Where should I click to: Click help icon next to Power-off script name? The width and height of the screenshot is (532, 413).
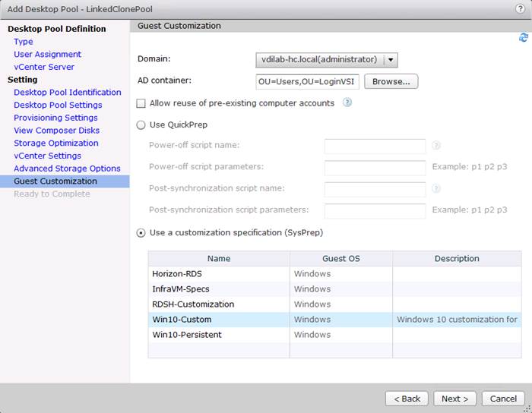click(436, 145)
